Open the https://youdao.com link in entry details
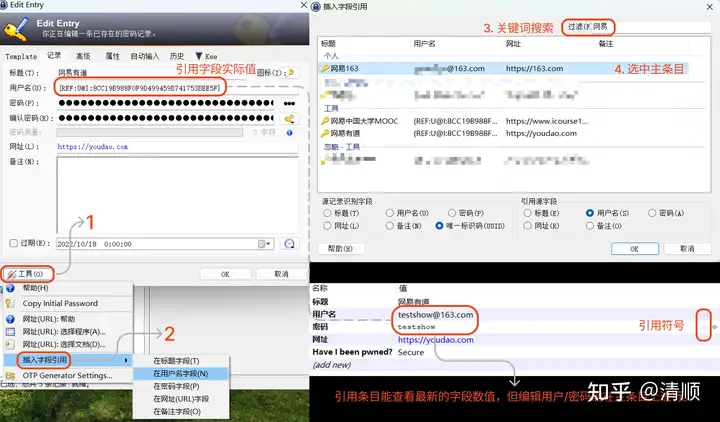The image size is (720, 422). 435,340
